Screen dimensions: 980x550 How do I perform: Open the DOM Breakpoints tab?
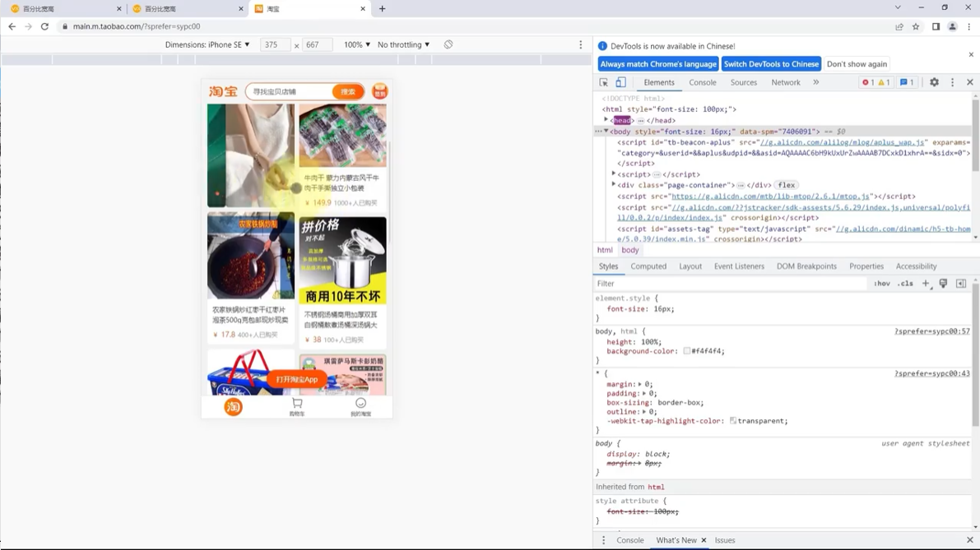[x=806, y=266]
